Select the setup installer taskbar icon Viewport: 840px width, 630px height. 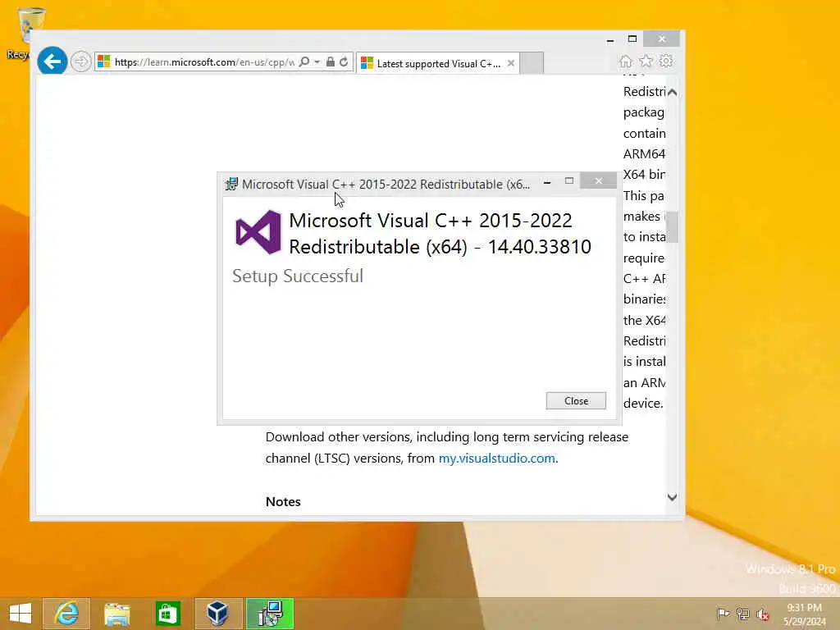tap(269, 614)
